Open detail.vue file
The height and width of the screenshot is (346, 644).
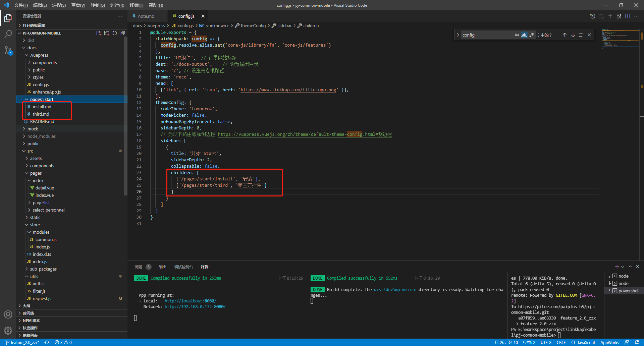[x=45, y=188]
